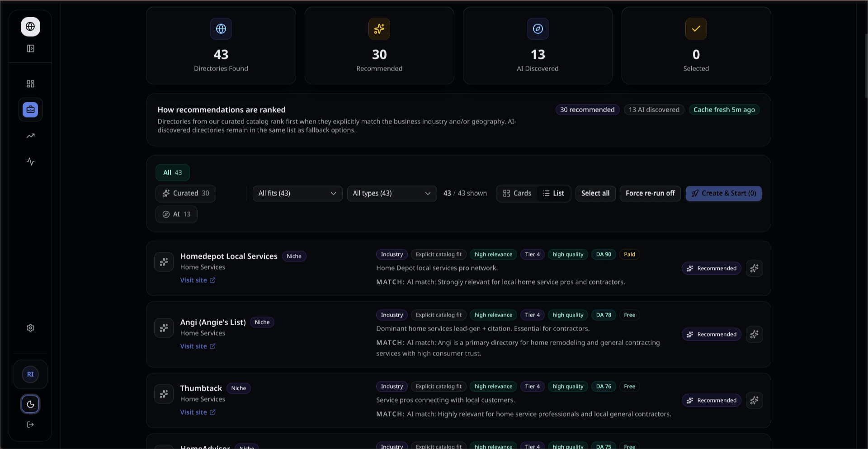868x449 pixels.
Task: Click the globe logo in the sidebar
Action: (30, 27)
